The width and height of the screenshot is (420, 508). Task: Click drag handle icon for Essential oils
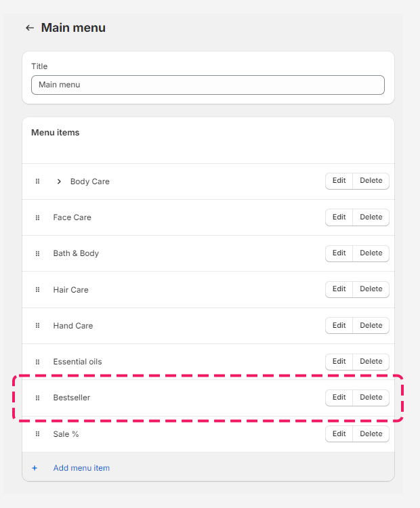[38, 362]
